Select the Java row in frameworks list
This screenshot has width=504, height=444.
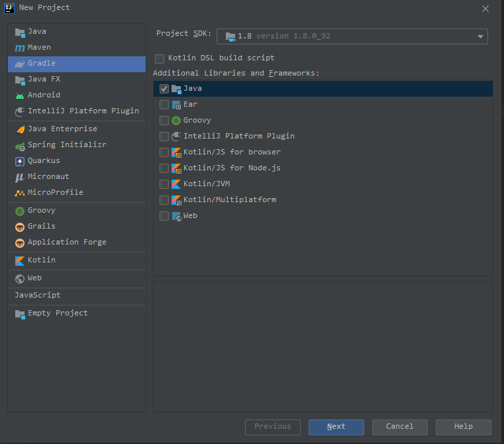coord(323,89)
